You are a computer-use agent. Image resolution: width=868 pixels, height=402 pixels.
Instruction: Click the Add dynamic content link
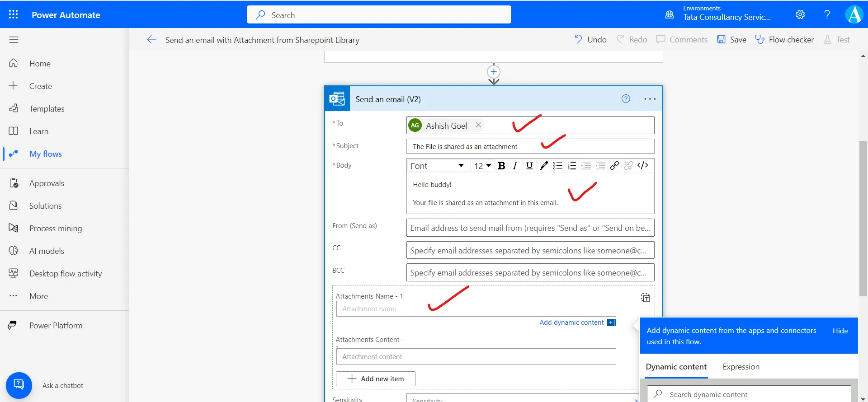tap(571, 323)
